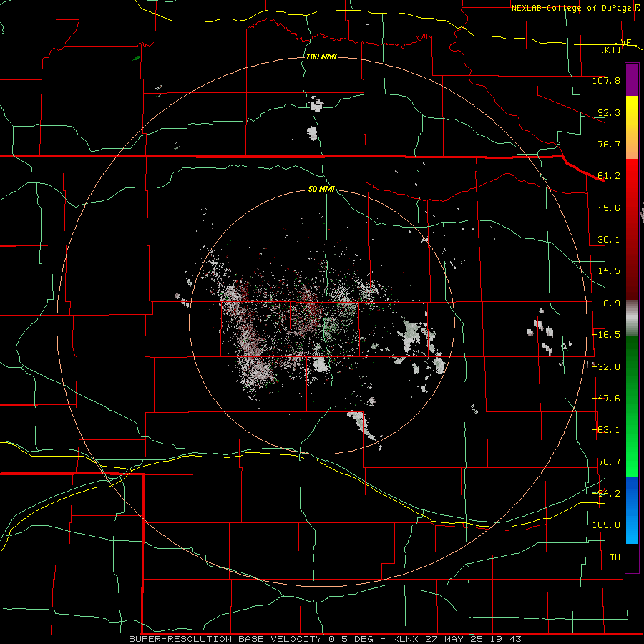Screen dimensions: 644x644
Task: Click the yellow-orange segment of the color scale
Action: pos(632,127)
